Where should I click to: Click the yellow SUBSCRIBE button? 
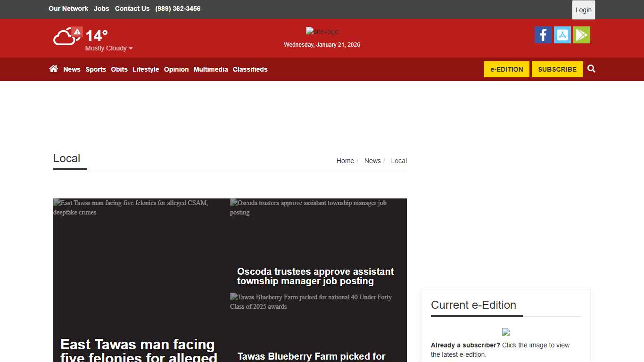[557, 69]
